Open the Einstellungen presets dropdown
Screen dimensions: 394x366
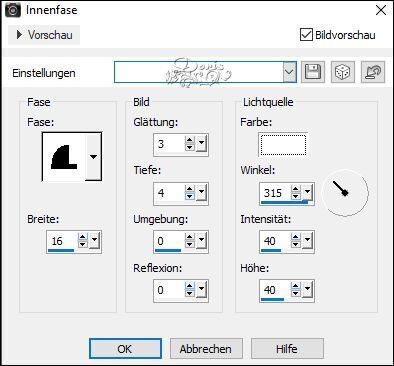(x=289, y=72)
